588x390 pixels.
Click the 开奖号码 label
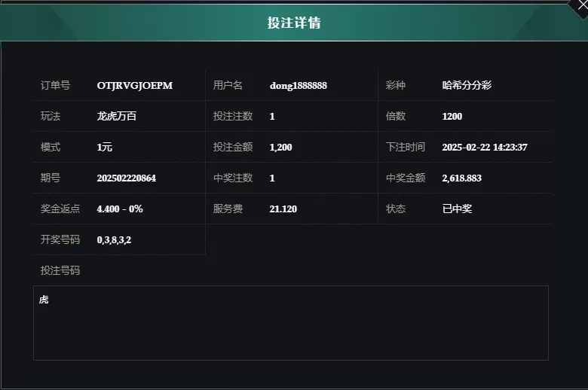click(x=60, y=239)
